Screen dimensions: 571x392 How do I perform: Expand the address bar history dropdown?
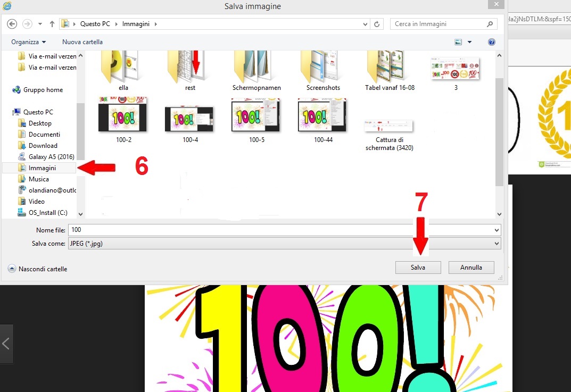(x=365, y=24)
